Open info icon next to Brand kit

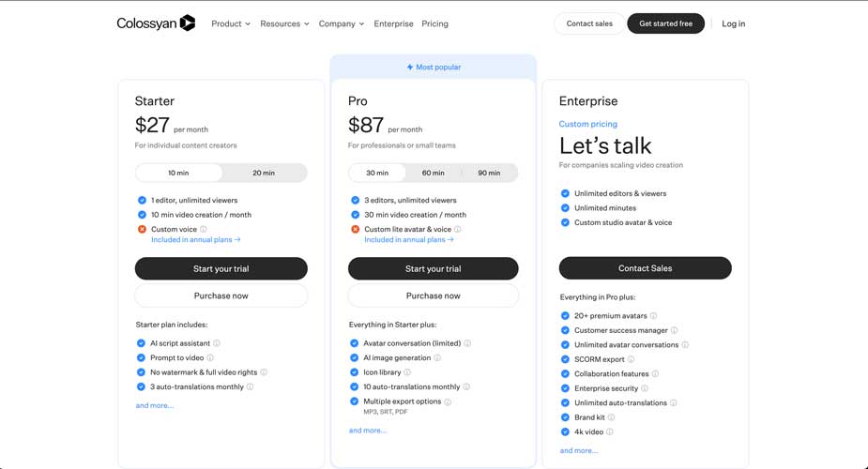pos(611,417)
